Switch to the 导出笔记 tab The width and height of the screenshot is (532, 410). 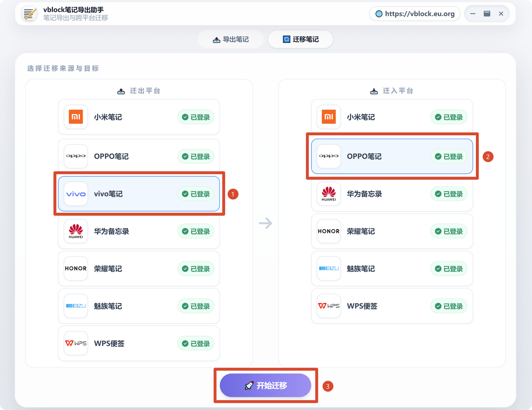231,39
